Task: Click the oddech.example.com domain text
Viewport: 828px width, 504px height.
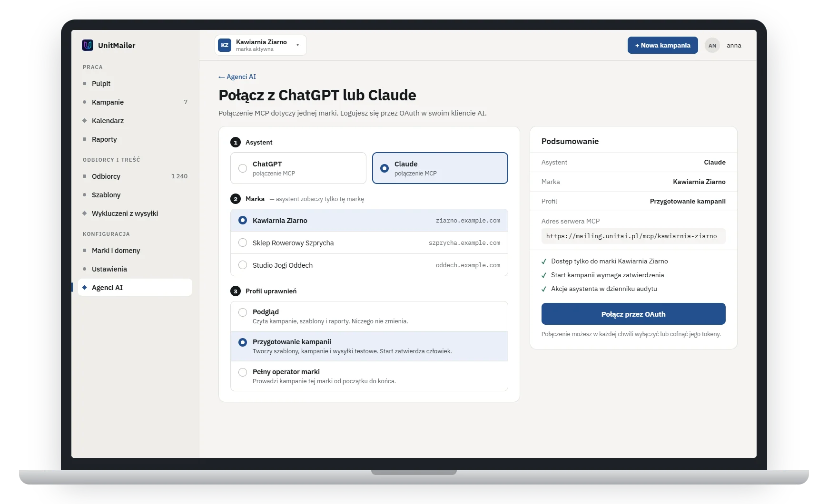Action: (x=468, y=265)
